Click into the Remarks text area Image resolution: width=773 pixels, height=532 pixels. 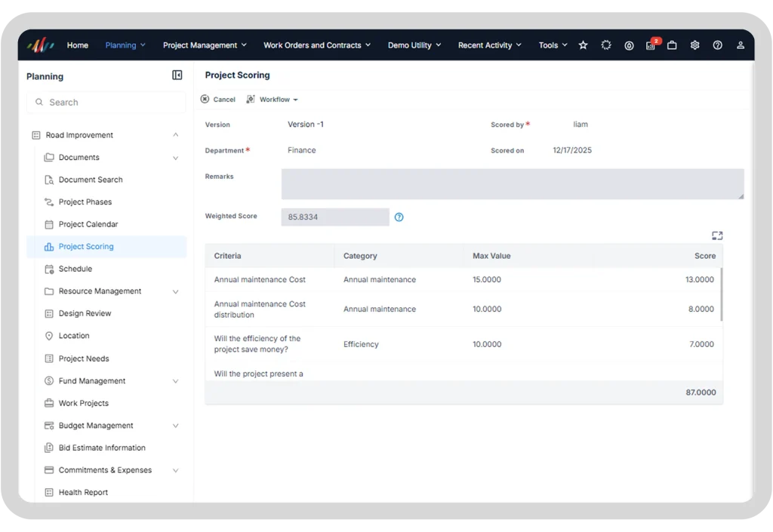(513, 183)
